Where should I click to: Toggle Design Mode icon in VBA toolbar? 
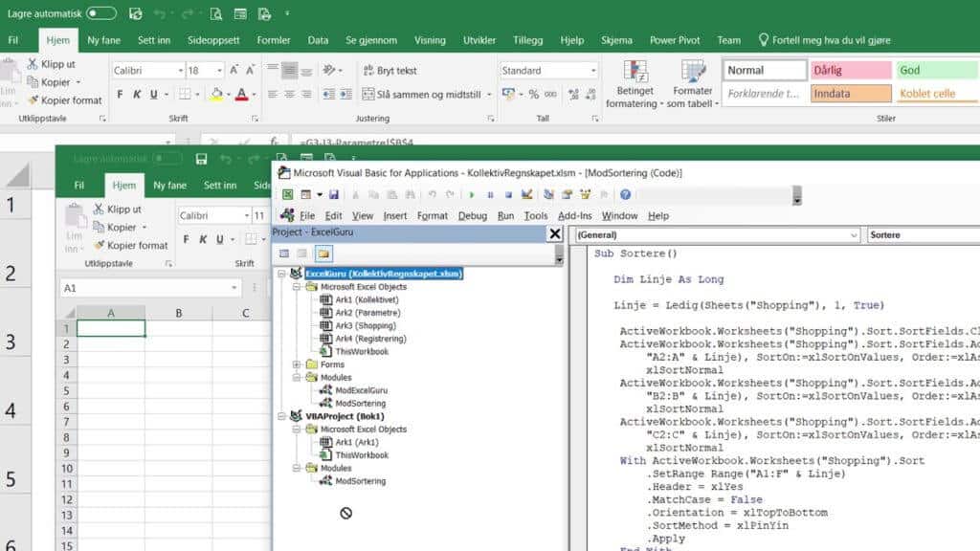coord(527,195)
